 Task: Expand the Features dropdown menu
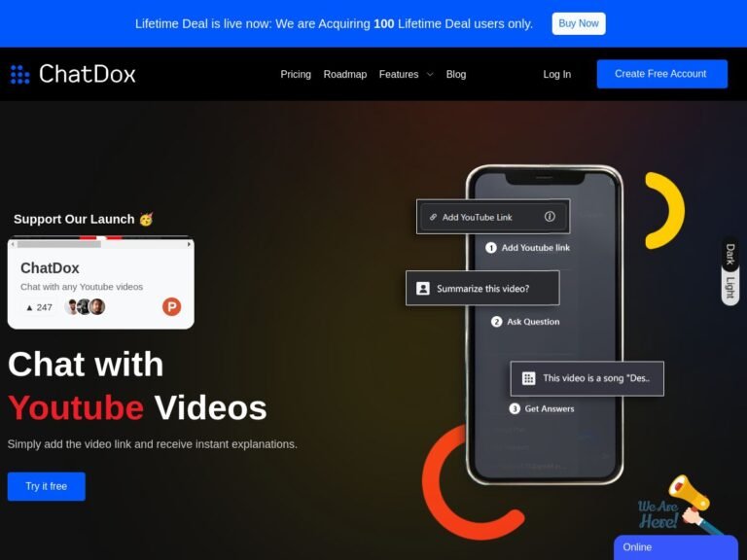click(x=399, y=74)
